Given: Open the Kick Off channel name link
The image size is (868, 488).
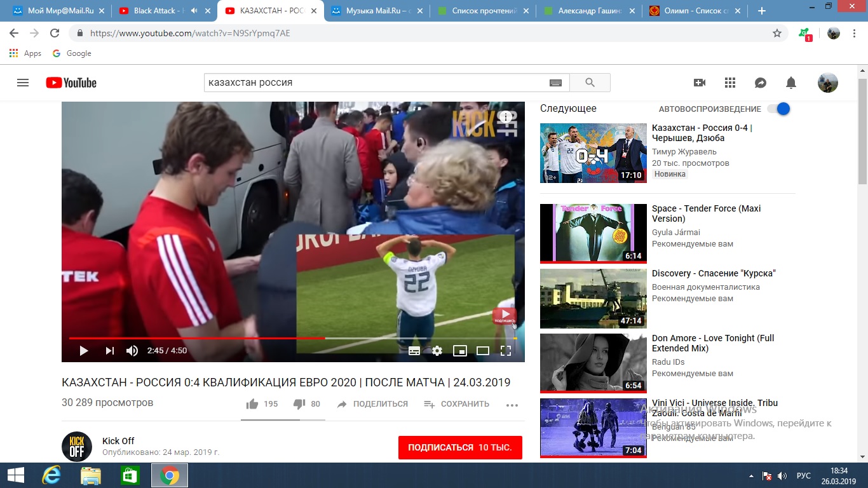Looking at the screenshot, I should pyautogui.click(x=118, y=441).
